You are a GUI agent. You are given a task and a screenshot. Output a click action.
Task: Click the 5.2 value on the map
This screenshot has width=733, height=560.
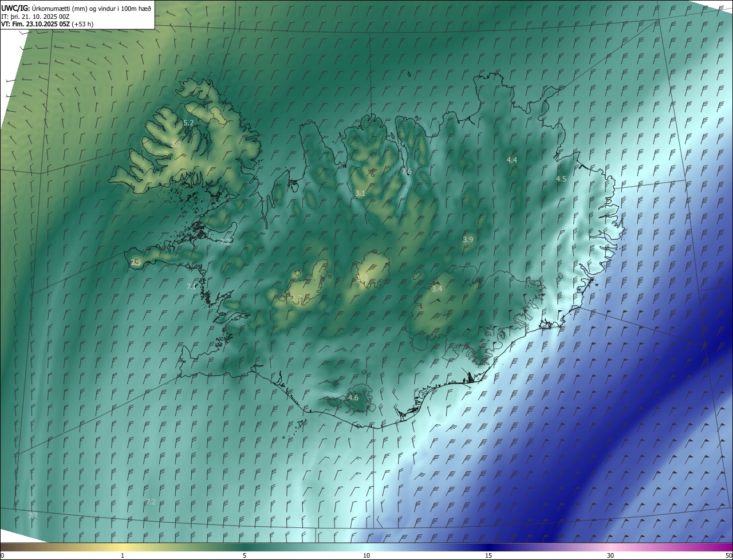[188, 123]
